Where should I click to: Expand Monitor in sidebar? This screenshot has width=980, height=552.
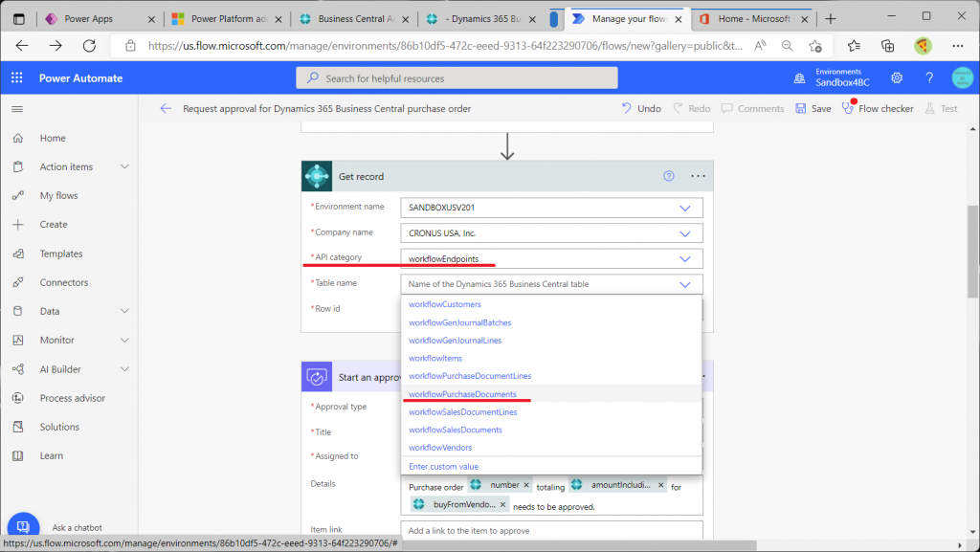125,340
